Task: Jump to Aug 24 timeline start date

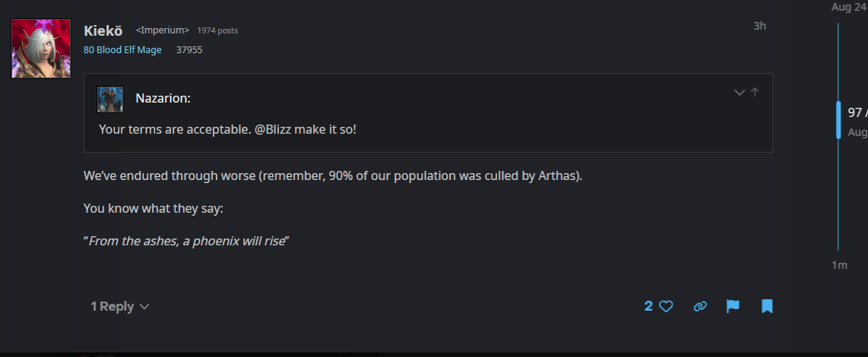Action: pos(849,7)
